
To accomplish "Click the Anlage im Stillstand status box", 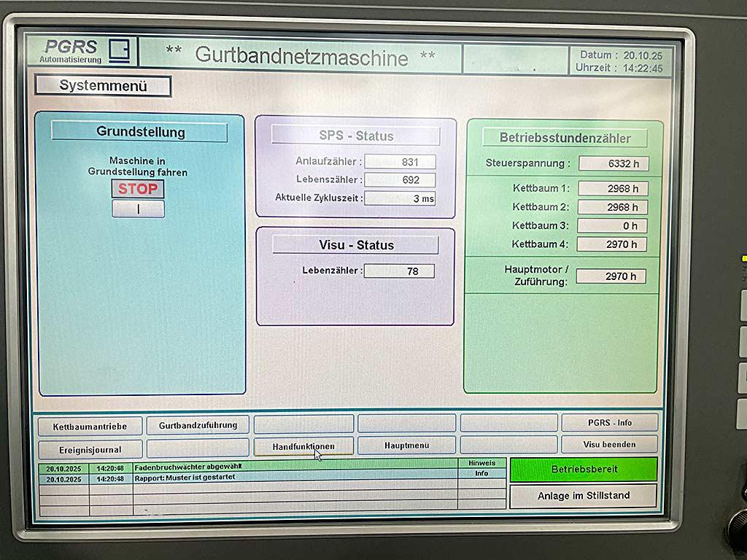I will point(583,496).
